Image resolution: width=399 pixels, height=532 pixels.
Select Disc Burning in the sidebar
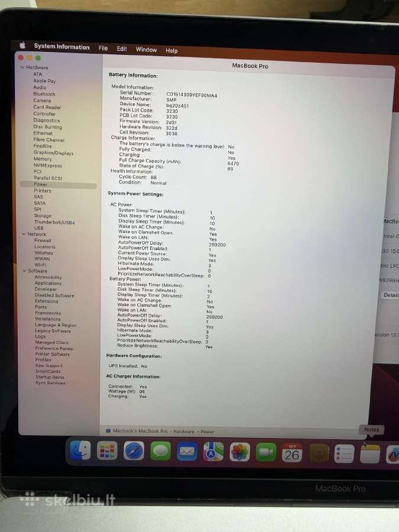[x=47, y=127]
